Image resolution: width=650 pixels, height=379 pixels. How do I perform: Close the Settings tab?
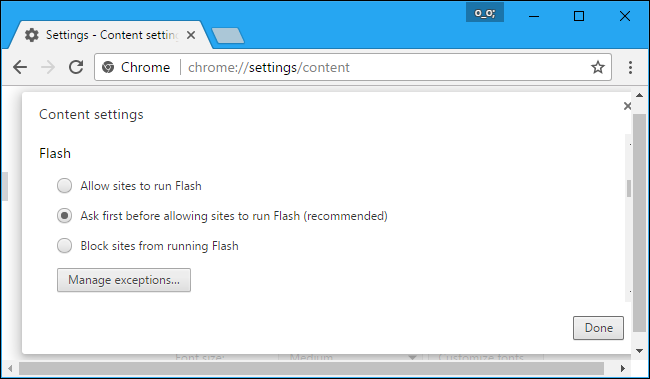click(191, 35)
